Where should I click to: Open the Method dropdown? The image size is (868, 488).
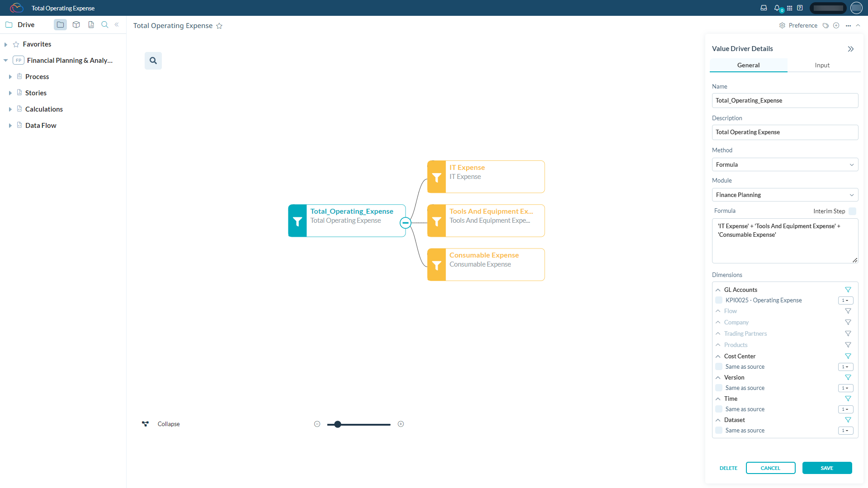(x=785, y=164)
